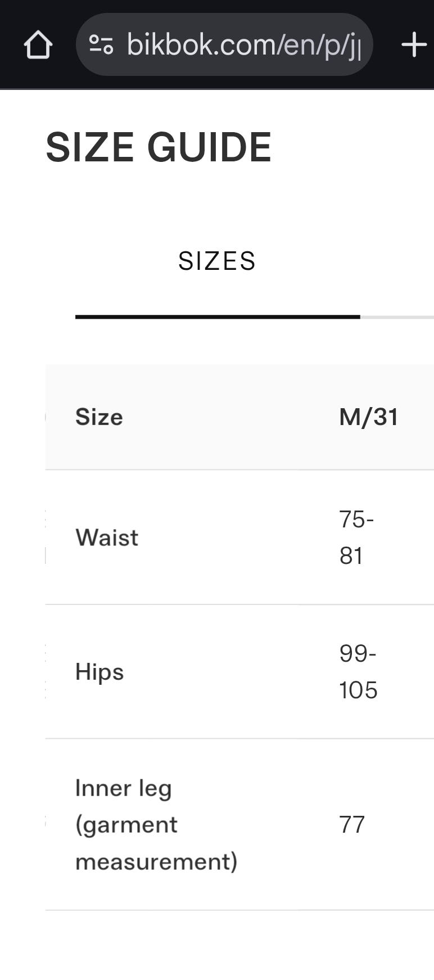Click the '75-' waist value text
Viewport: 434px width, 980px height.
[x=356, y=519]
